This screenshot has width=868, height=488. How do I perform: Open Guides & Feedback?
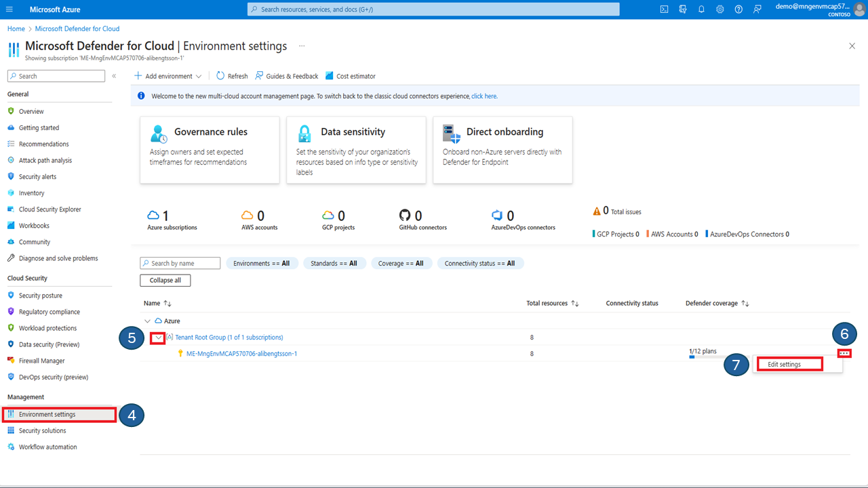[x=287, y=76]
